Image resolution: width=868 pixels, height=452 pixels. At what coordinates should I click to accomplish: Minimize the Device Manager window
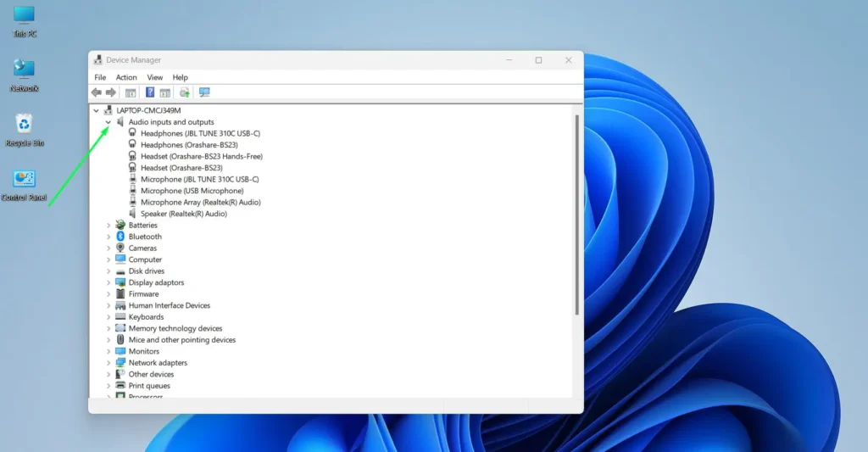[x=509, y=60]
